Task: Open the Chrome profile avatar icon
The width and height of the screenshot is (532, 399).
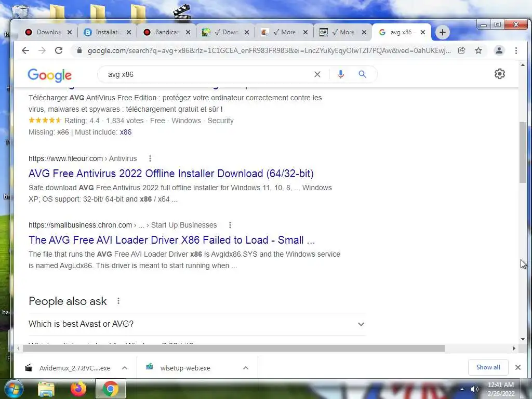Action: pyautogui.click(x=499, y=50)
